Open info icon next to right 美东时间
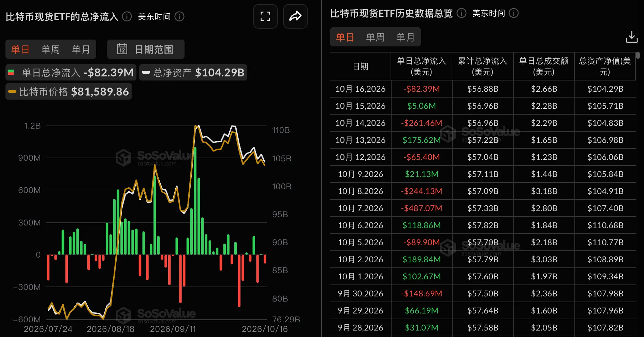 513,13
